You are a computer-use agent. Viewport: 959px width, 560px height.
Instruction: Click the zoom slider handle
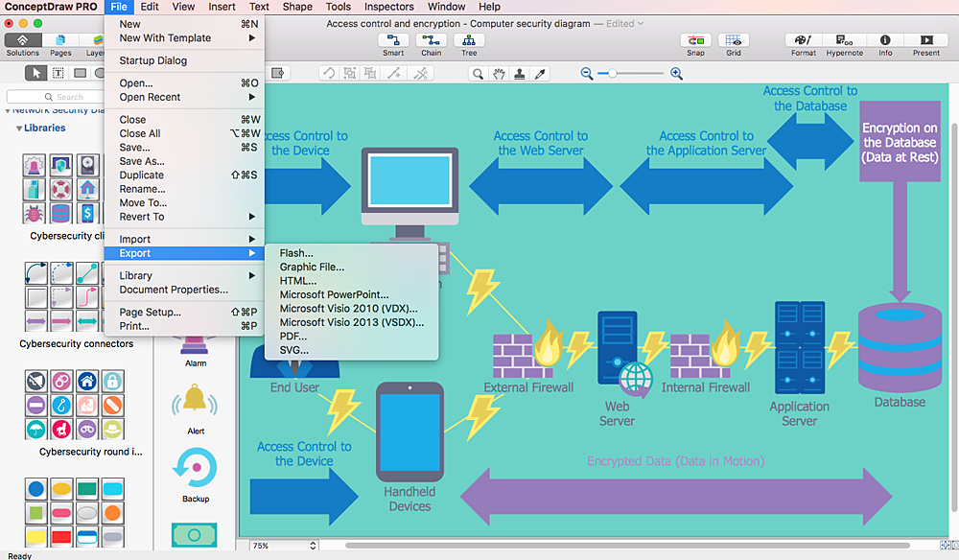613,74
